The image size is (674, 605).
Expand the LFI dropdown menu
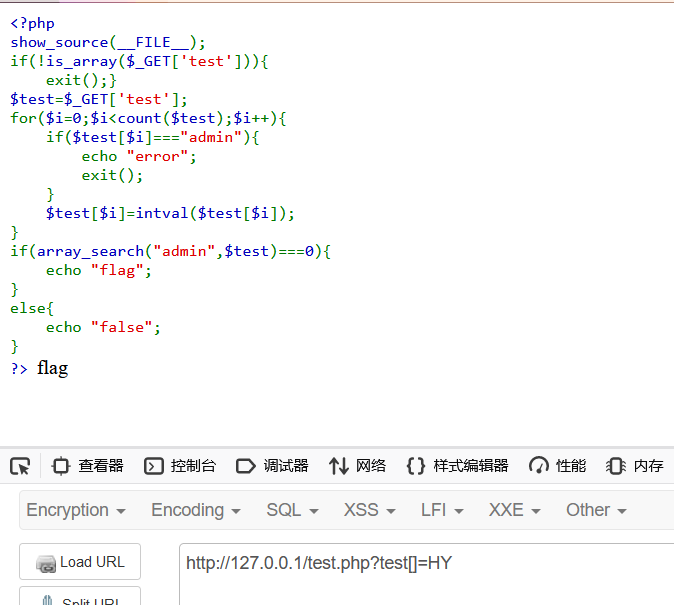[x=442, y=510]
